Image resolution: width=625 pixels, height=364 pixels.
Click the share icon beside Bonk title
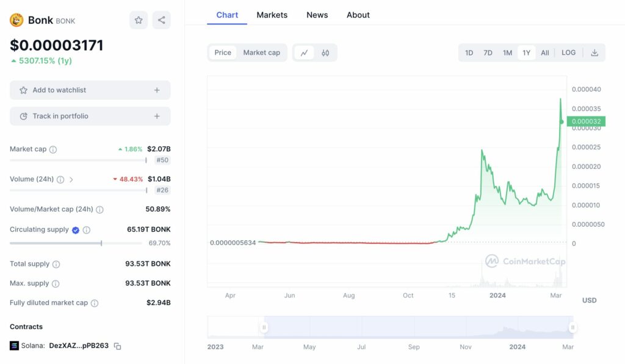161,20
